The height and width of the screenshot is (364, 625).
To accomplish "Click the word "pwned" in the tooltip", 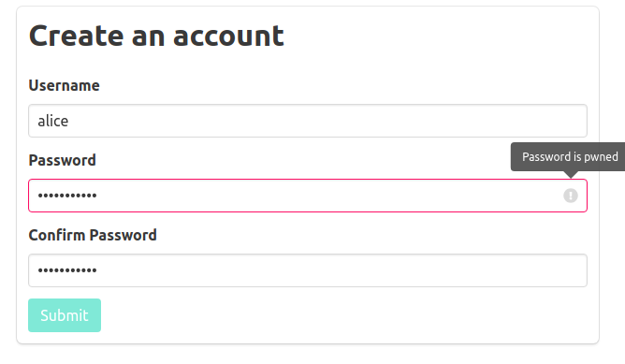I will tap(601, 157).
